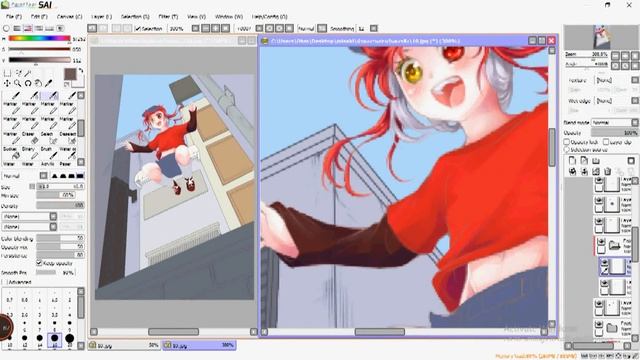Click the foreground color swatch
This screenshot has height=360, width=640.
pyautogui.click(x=70, y=74)
